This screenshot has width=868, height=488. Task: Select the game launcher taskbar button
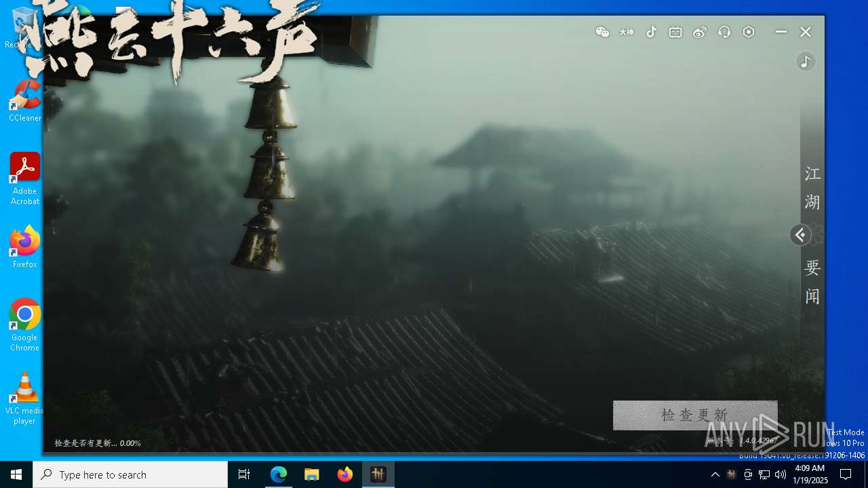pos(378,474)
